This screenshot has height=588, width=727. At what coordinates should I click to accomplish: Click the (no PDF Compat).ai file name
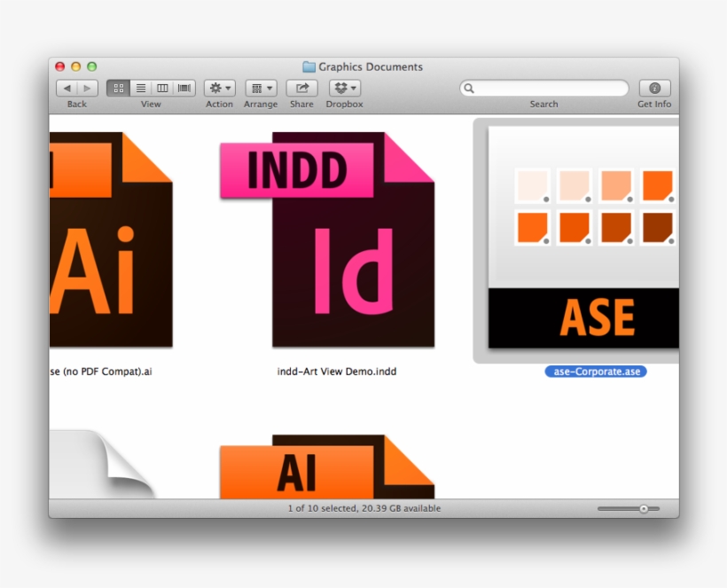(x=101, y=372)
